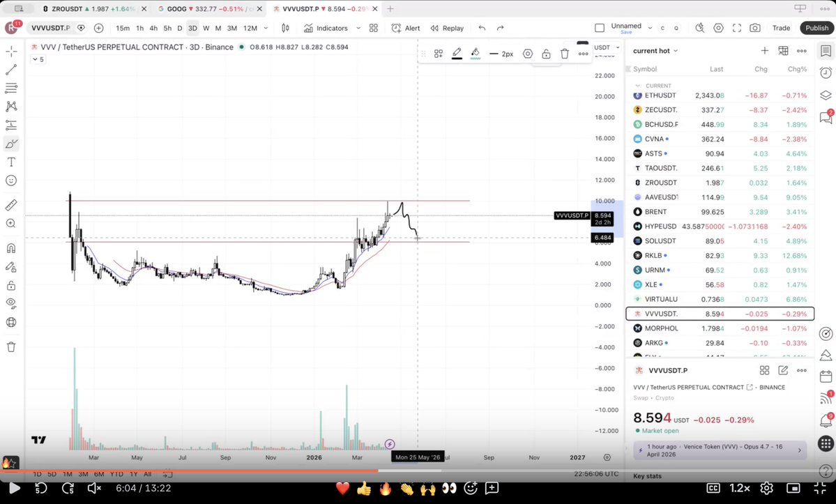The width and height of the screenshot is (836, 504).
Task: Open layout setup square icon
Action: tap(599, 28)
